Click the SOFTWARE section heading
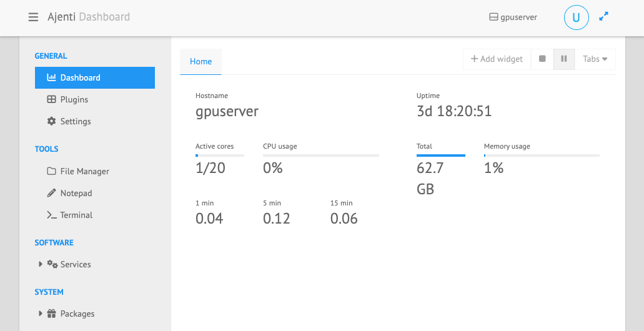The width and height of the screenshot is (644, 331). coord(54,242)
